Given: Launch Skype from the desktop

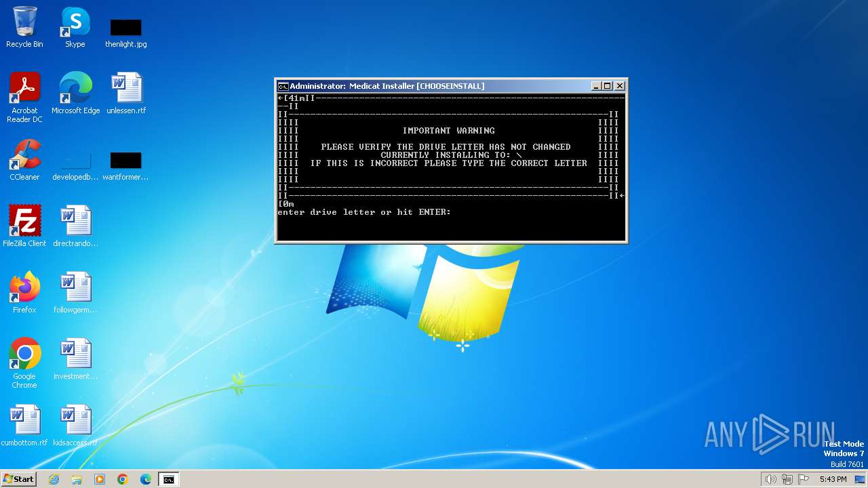Looking at the screenshot, I should pyautogui.click(x=75, y=28).
